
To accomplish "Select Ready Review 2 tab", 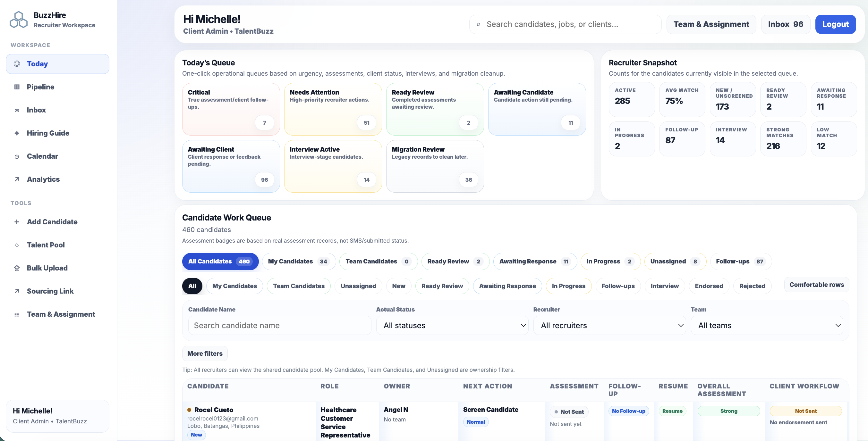I will 455,261.
